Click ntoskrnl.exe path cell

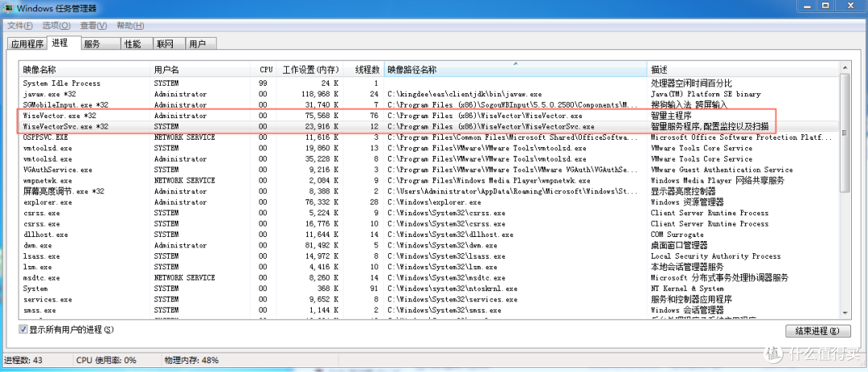point(452,288)
